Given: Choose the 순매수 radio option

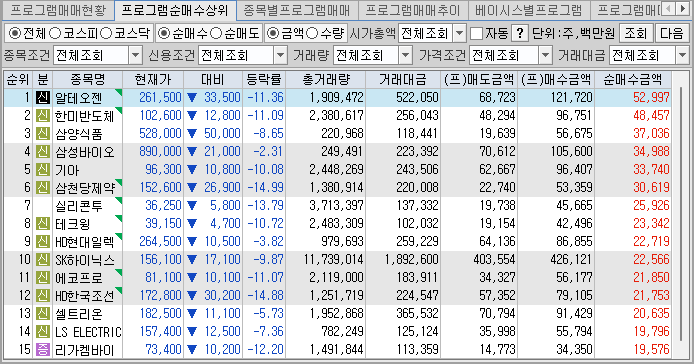Looking at the screenshot, I should pos(164,33).
